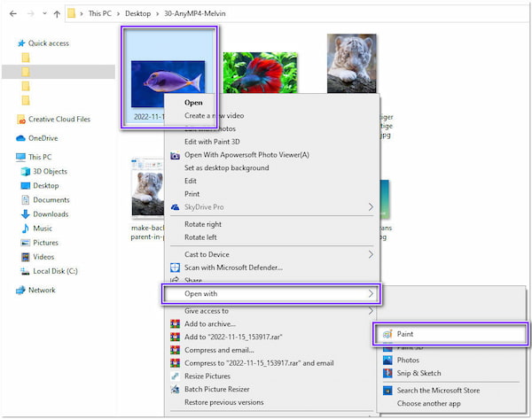Select Rotate right from context menu
The image size is (532, 419).
204,223
